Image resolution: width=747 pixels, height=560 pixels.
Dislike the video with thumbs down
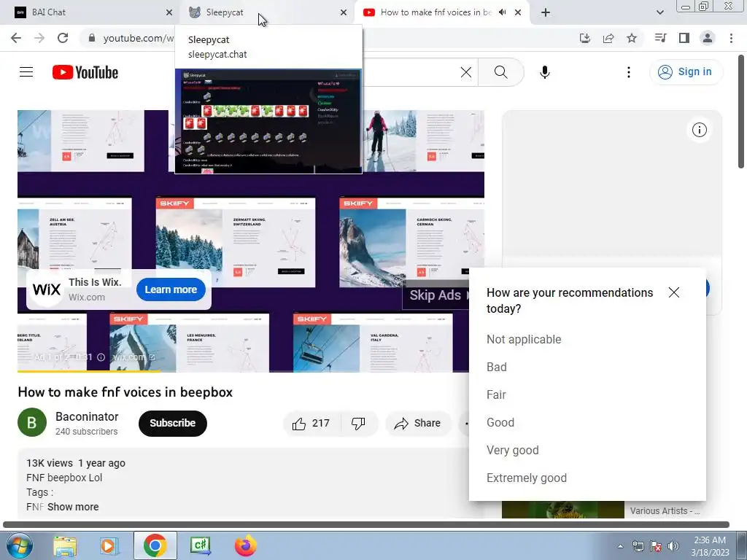pyautogui.click(x=358, y=424)
